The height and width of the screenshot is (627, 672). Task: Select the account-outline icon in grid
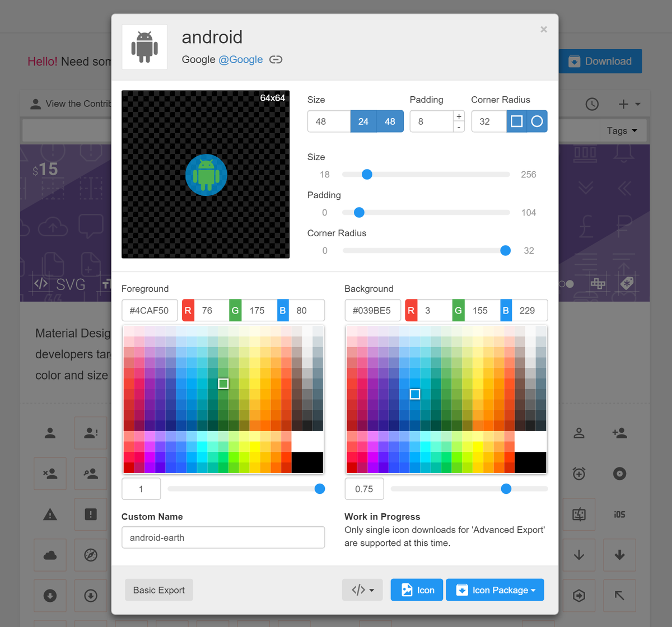coord(579,433)
